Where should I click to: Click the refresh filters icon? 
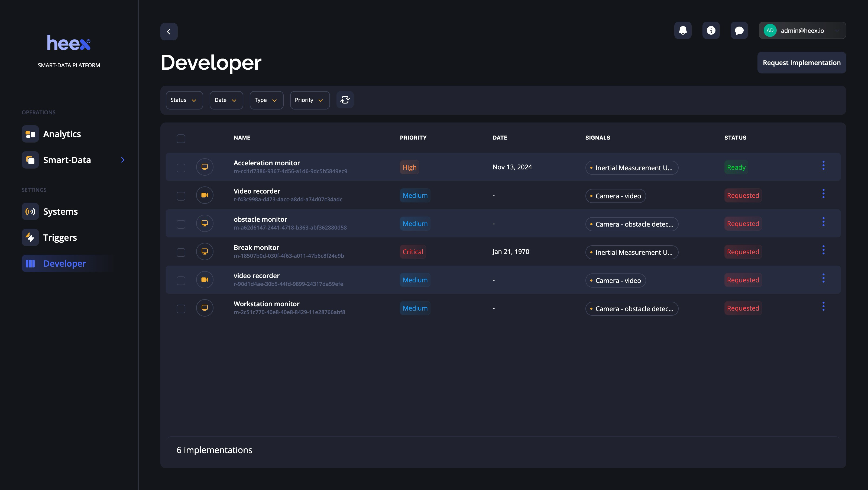tap(345, 100)
